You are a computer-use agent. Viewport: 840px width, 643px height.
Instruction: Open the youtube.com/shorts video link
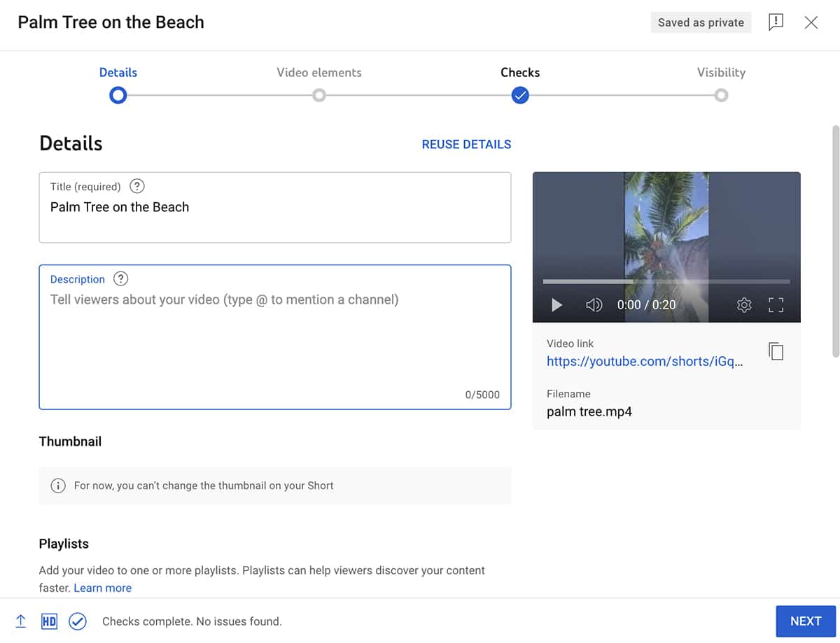click(645, 361)
